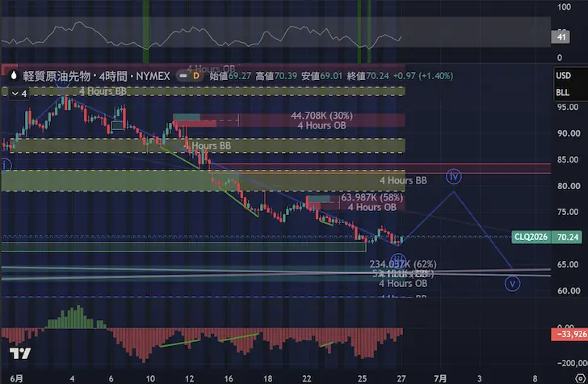Click the 軽質原油先物 symbol title
This screenshot has height=384, width=588.
pos(57,76)
